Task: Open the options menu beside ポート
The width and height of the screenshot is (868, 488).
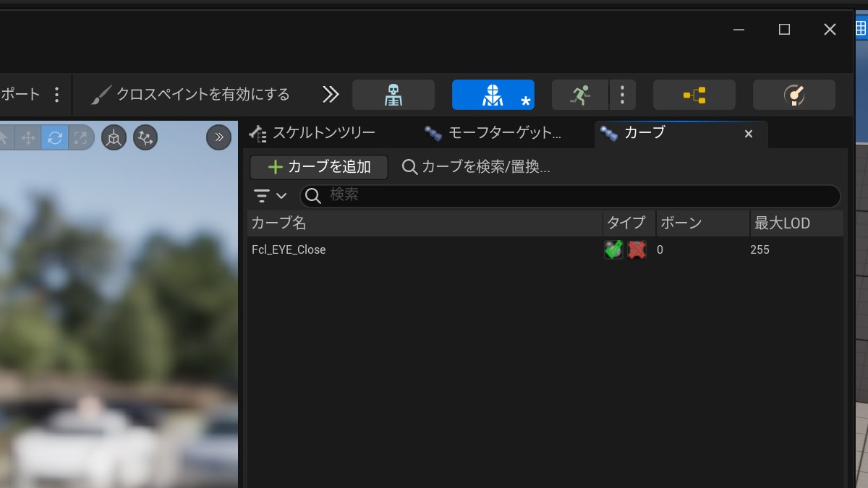Action: pos(57,95)
